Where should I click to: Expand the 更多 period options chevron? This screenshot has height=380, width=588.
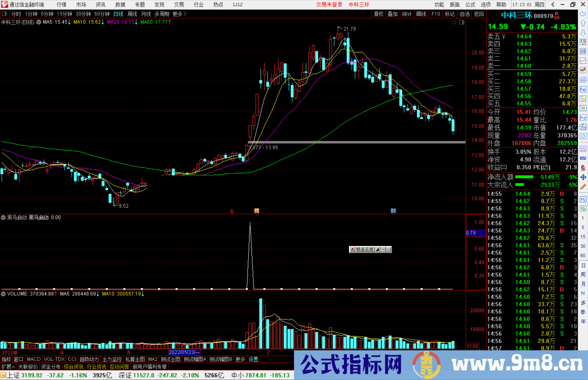click(x=185, y=14)
